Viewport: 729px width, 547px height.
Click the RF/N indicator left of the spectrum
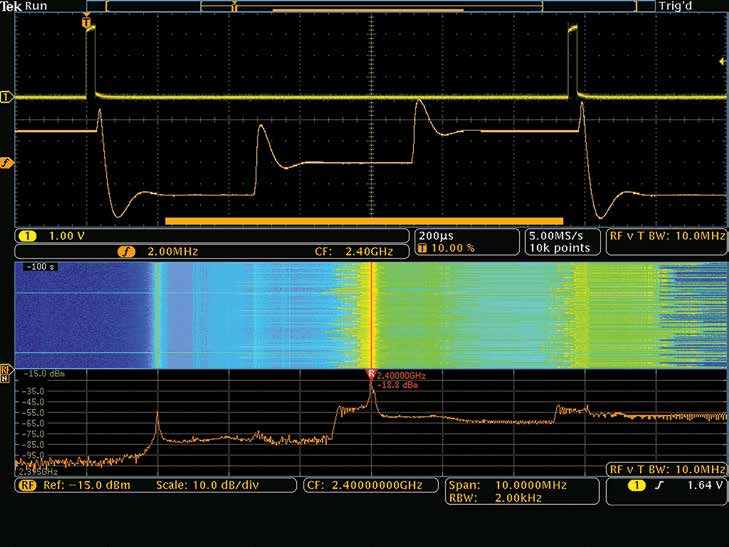point(6,371)
